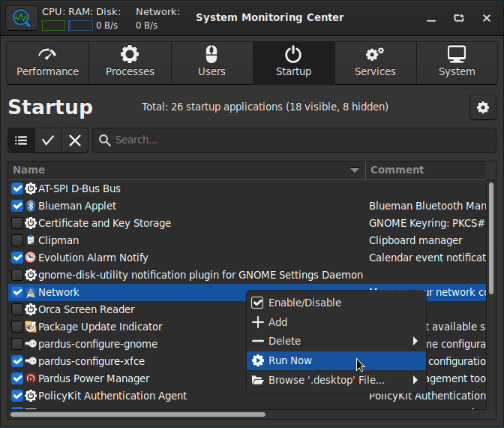Show all startup items list button
The height and width of the screenshot is (428, 504).
point(21,140)
